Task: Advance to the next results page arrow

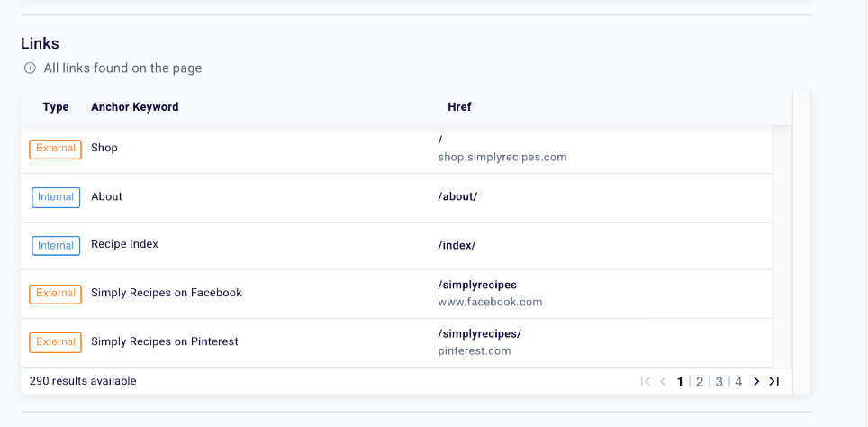Action: point(756,382)
